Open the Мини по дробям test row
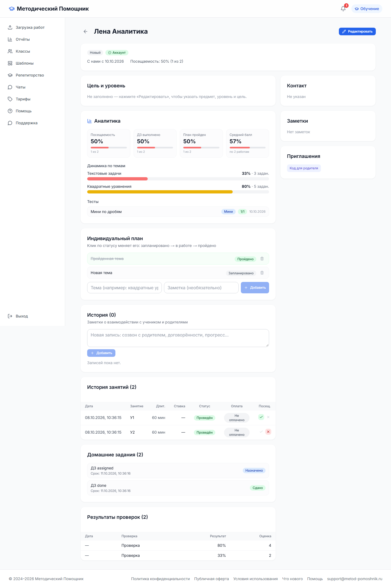391x588 pixels. click(x=178, y=212)
